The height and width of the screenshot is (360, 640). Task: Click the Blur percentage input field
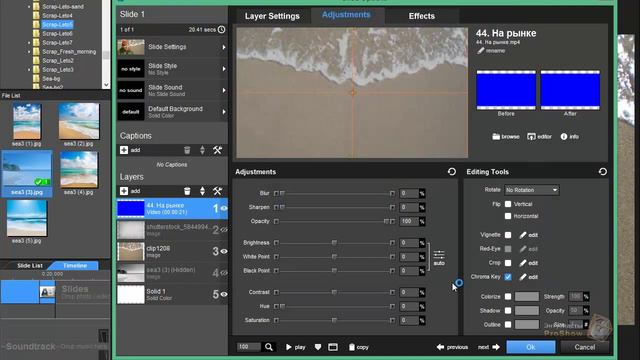tap(409, 193)
